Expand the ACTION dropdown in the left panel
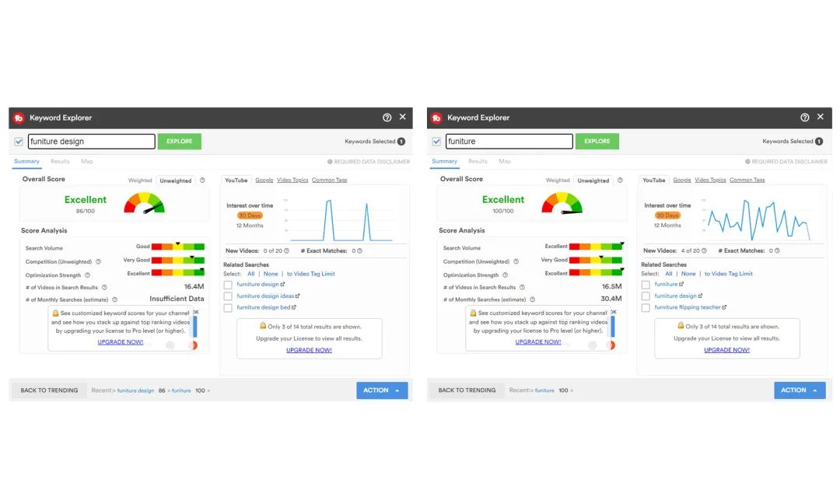 [x=382, y=390]
